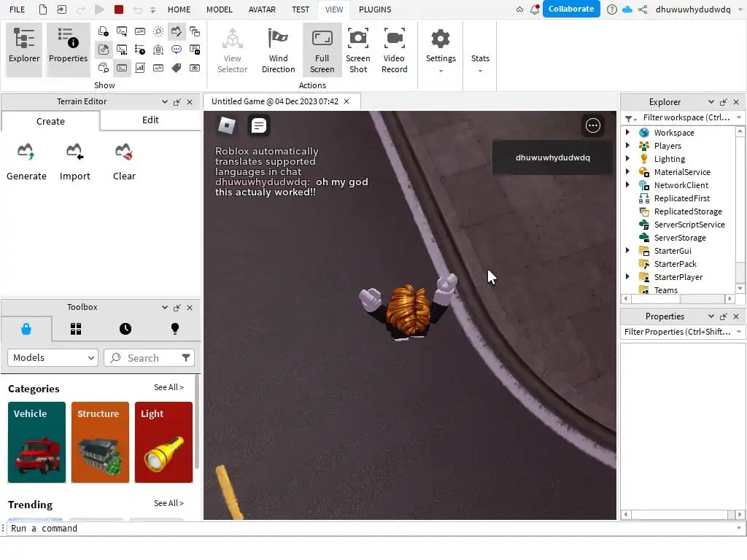This screenshot has width=747, height=560.
Task: Expand the Workspace tree node
Action: coord(627,133)
